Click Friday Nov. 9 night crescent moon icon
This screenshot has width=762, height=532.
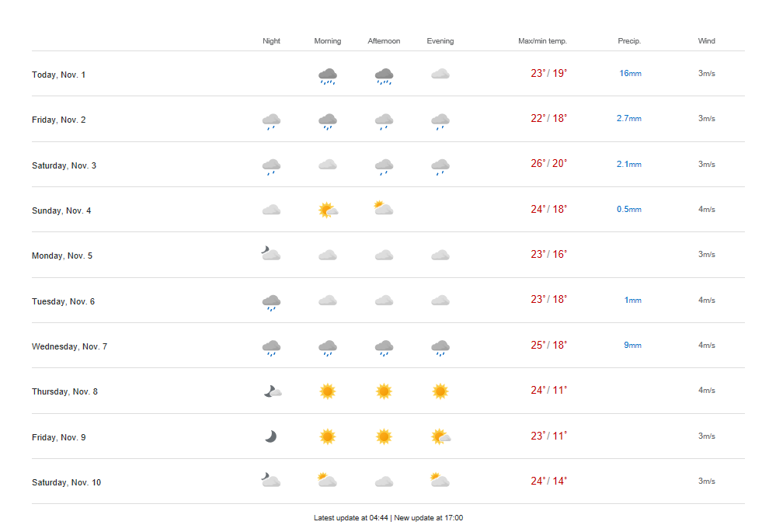(270, 436)
